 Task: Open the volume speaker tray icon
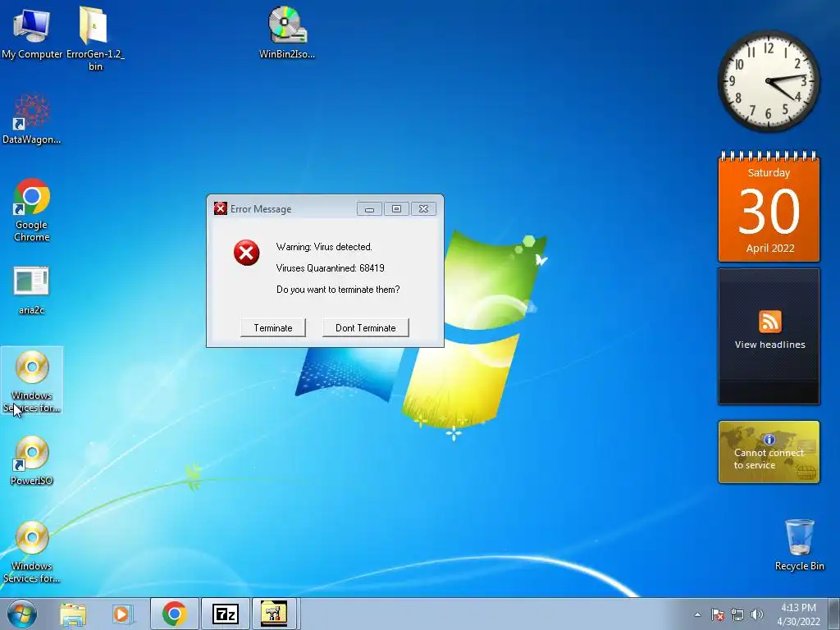(757, 614)
